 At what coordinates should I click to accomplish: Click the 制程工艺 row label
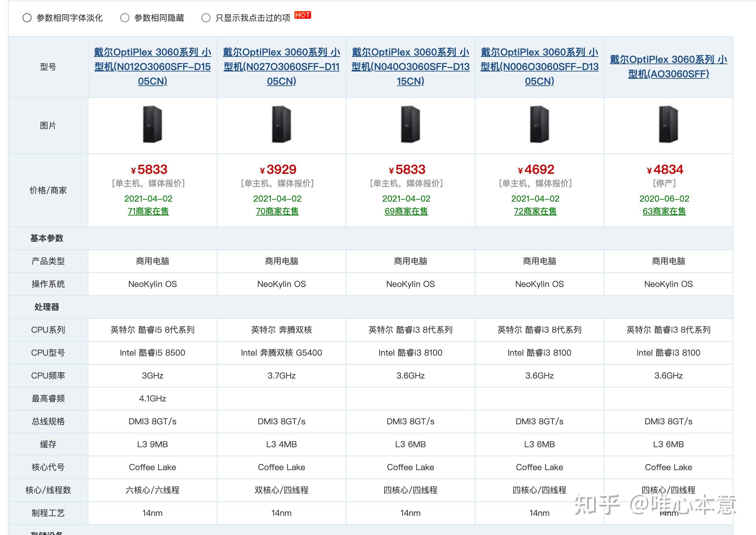click(48, 513)
